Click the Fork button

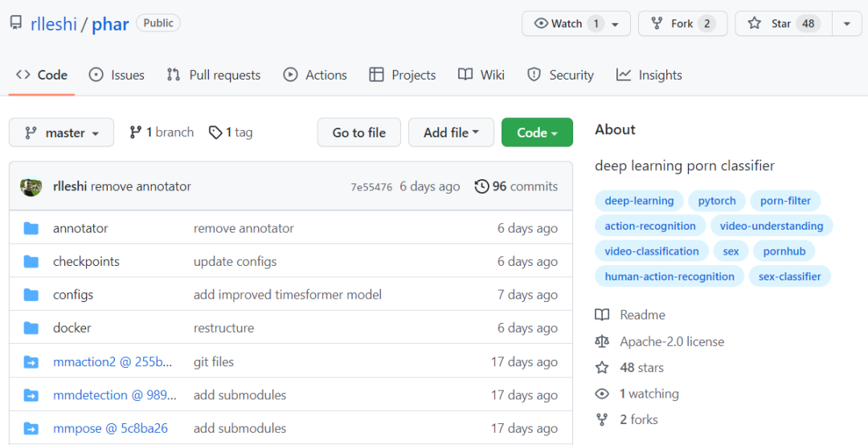[682, 23]
